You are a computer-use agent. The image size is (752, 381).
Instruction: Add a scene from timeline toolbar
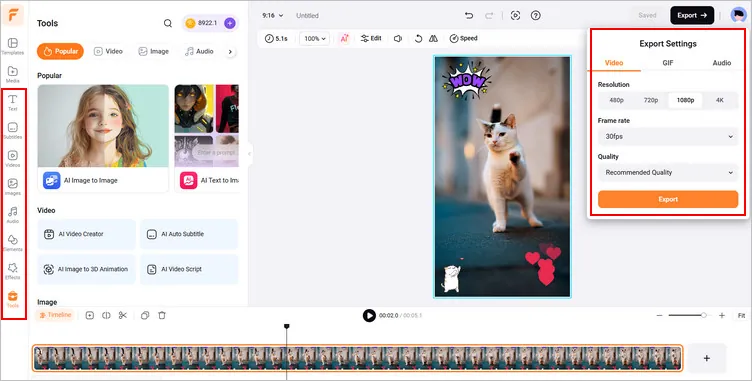[x=90, y=315]
